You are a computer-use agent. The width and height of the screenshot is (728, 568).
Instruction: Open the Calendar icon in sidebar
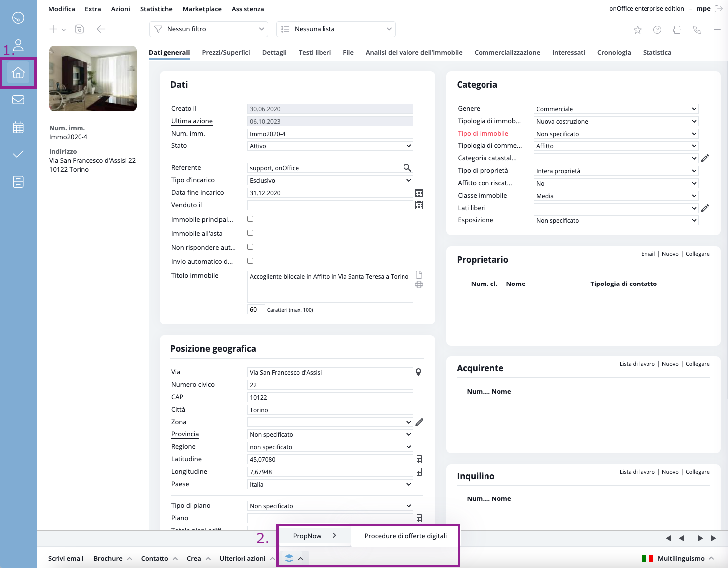pos(18,127)
